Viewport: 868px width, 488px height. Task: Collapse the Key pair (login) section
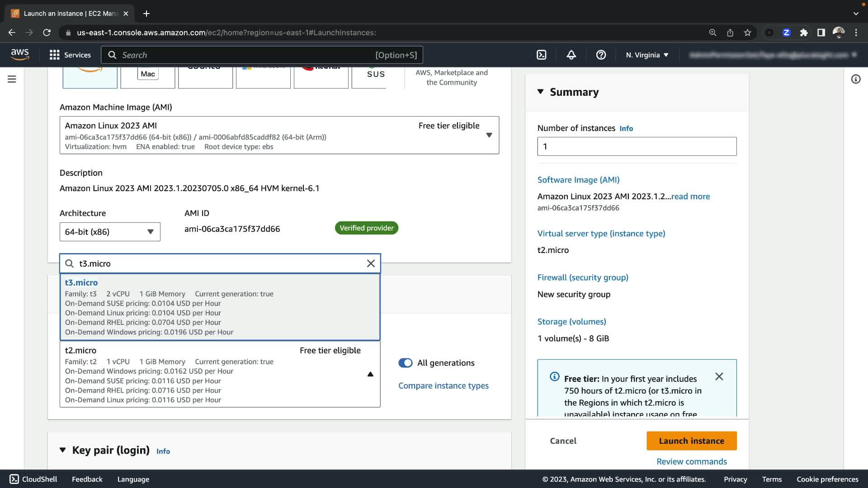pos(62,450)
